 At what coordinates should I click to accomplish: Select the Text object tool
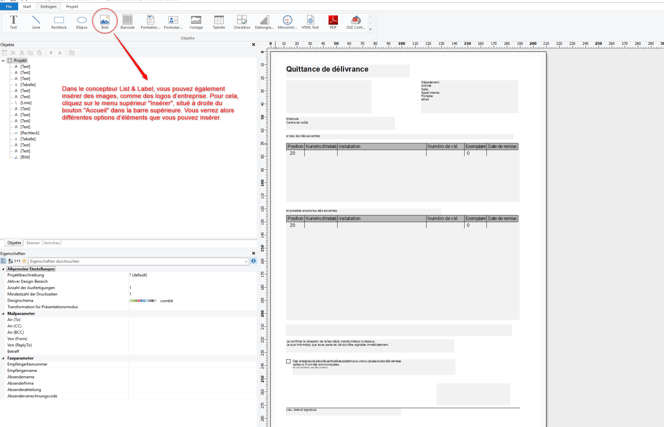pyautogui.click(x=13, y=22)
